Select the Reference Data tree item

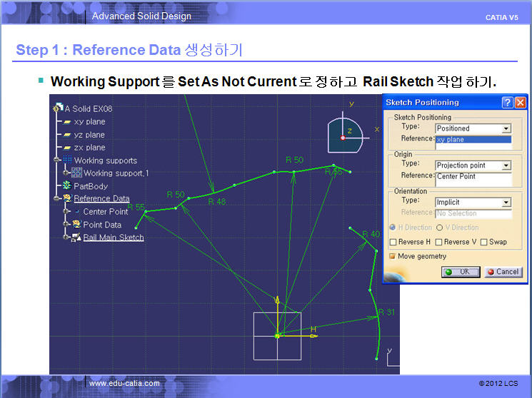[101, 199]
